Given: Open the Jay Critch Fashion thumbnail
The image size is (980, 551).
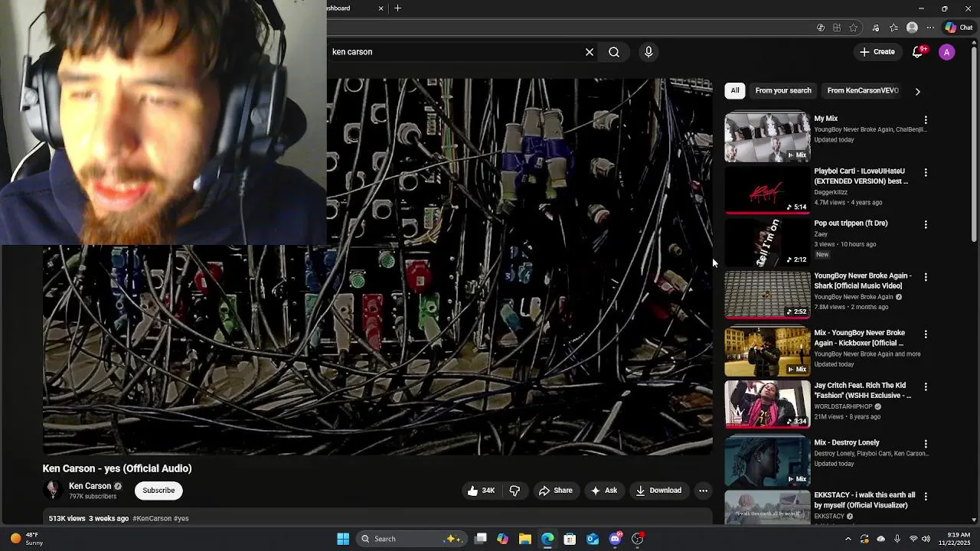Looking at the screenshot, I should click(767, 404).
